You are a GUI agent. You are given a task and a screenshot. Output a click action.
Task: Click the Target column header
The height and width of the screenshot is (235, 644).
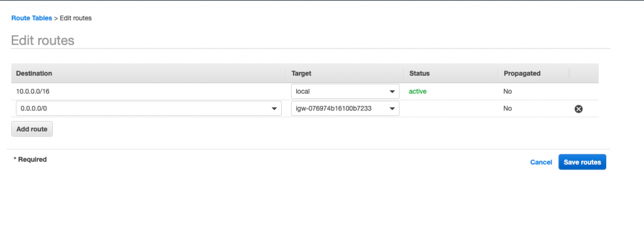[x=301, y=73]
